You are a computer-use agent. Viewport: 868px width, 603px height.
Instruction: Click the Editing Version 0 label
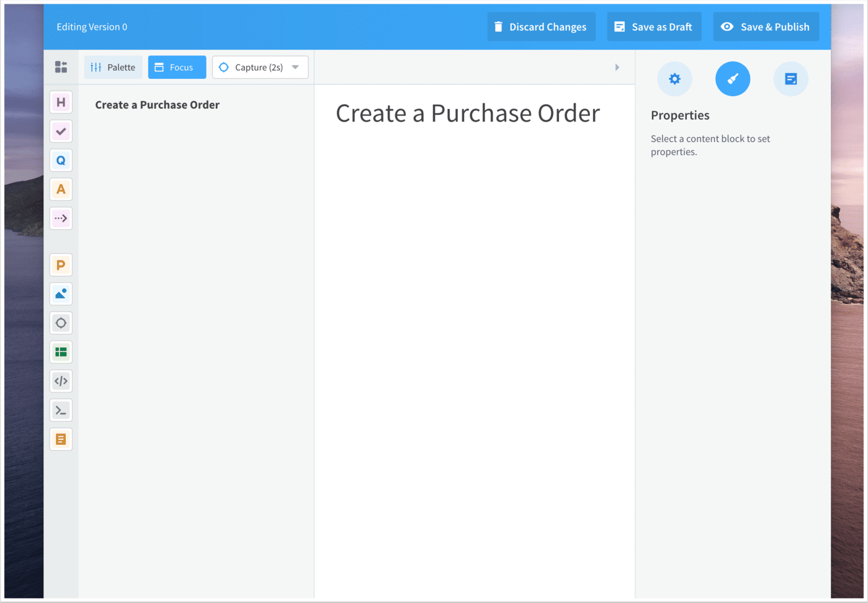tap(92, 27)
